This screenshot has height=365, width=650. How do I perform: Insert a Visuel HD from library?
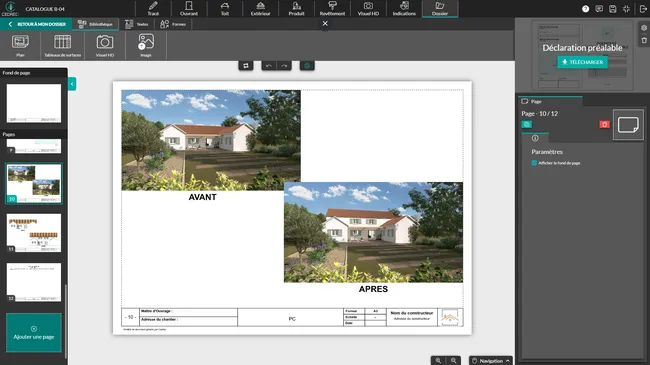coord(105,45)
